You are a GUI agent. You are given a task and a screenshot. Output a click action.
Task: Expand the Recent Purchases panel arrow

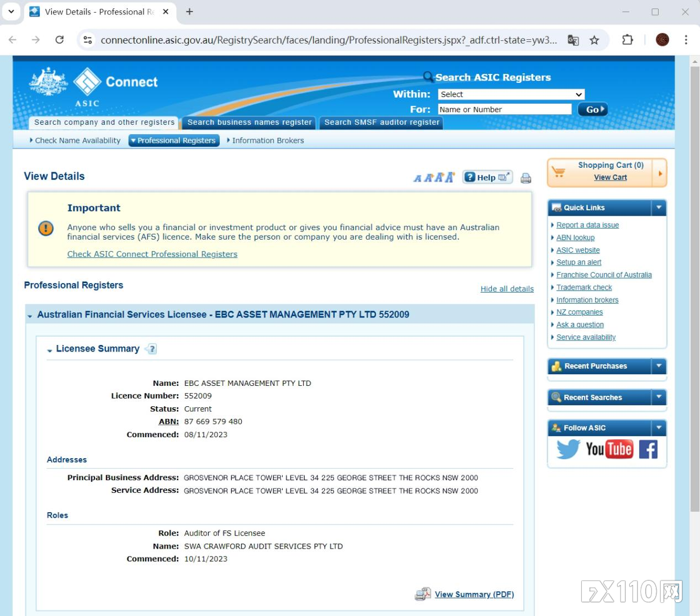coord(659,366)
